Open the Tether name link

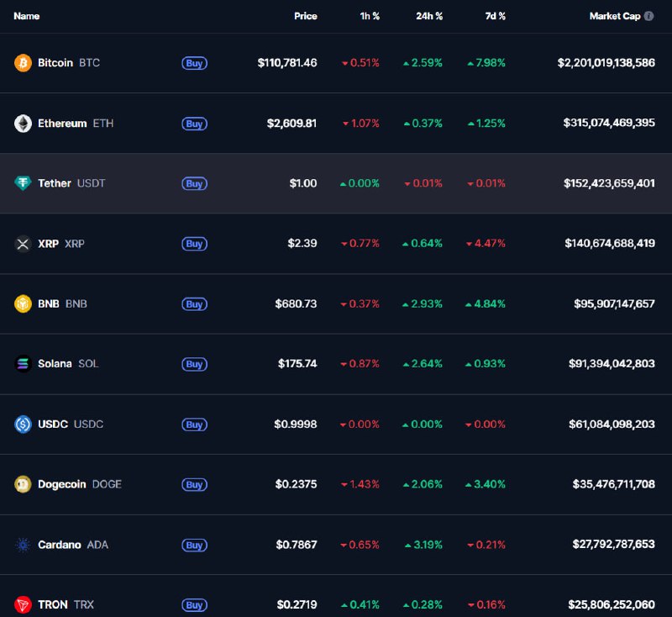(x=55, y=183)
